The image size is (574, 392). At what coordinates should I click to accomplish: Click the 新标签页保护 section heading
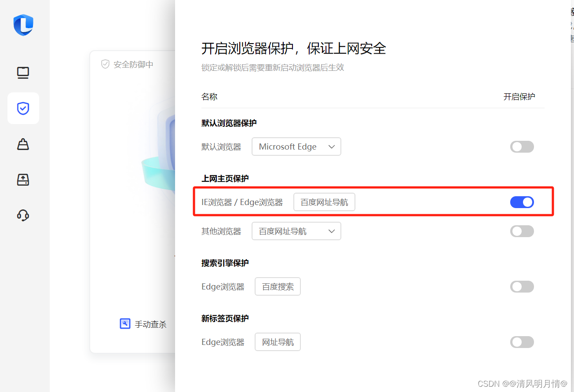[x=225, y=318]
